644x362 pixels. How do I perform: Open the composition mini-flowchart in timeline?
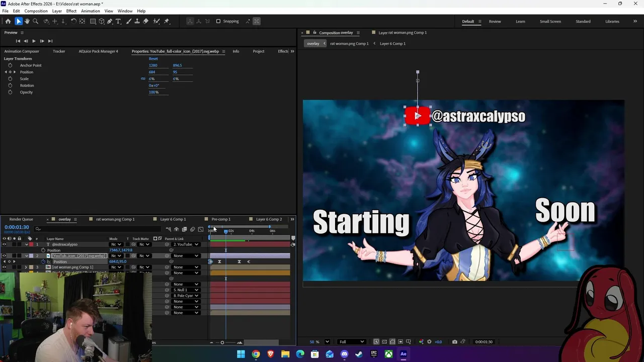pos(169,229)
